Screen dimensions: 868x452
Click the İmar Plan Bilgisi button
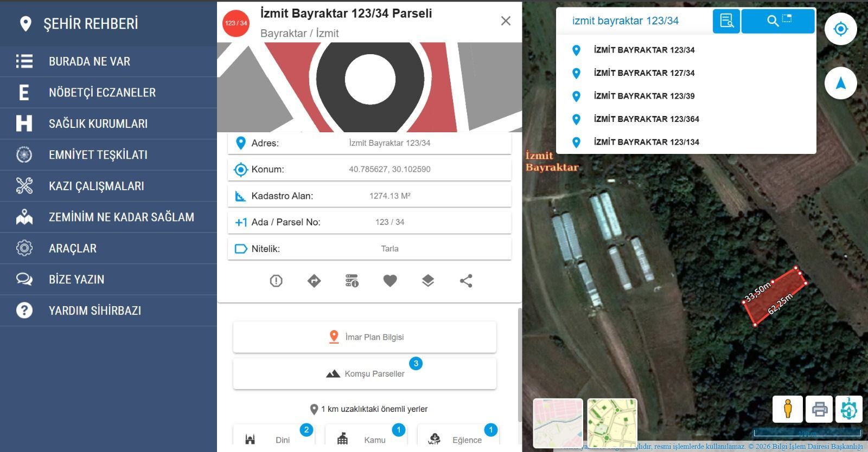pyautogui.click(x=365, y=337)
